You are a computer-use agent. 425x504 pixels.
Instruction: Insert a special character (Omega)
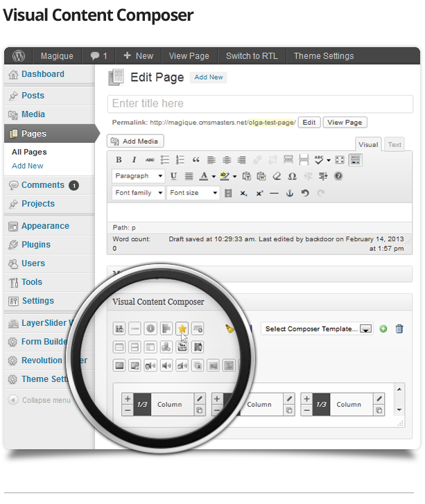tap(292, 176)
